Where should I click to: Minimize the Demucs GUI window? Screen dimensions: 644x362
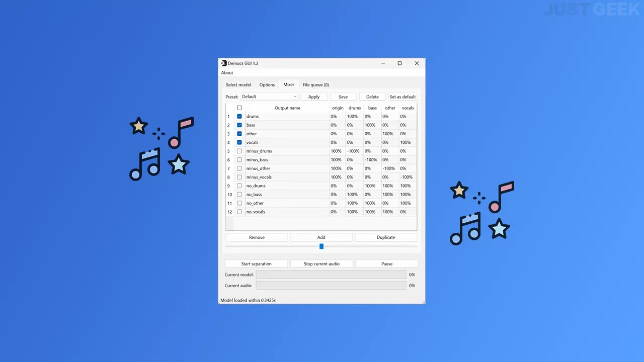[383, 63]
